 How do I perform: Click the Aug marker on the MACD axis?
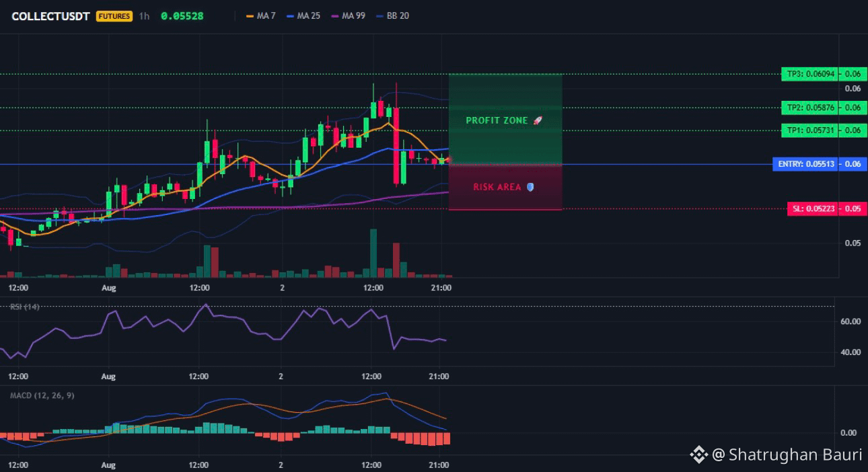pyautogui.click(x=108, y=465)
